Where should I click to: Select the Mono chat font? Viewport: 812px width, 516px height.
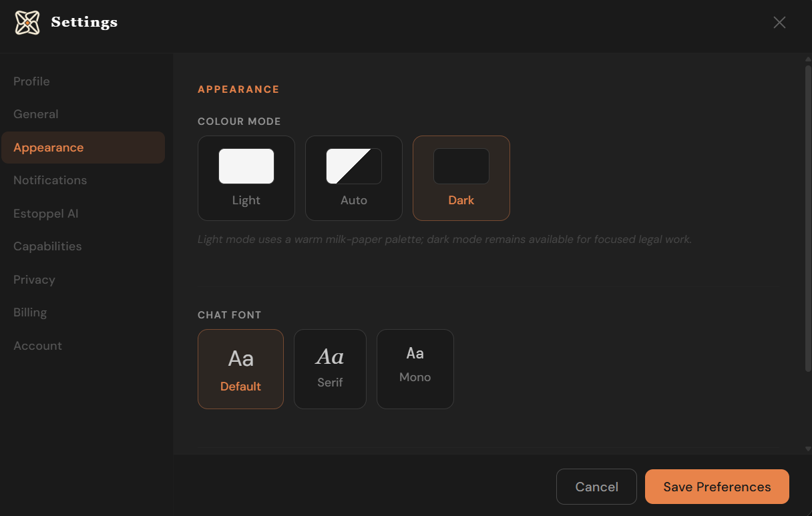(415, 369)
